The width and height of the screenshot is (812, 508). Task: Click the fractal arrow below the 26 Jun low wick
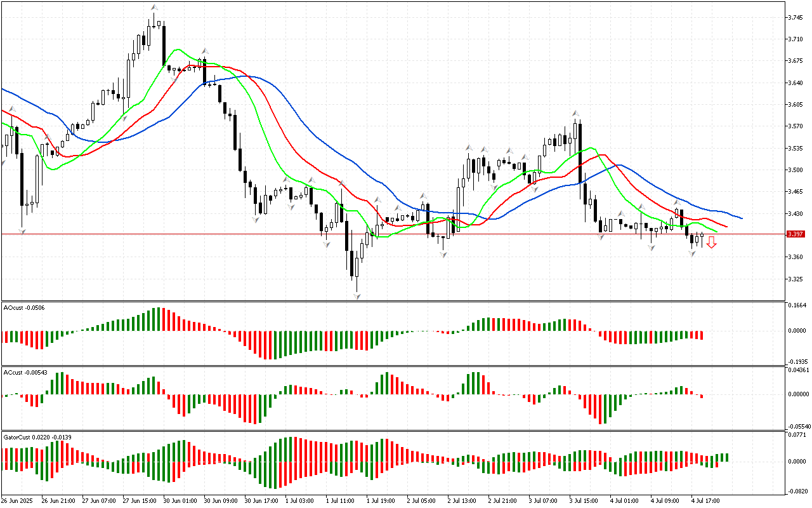(22, 232)
